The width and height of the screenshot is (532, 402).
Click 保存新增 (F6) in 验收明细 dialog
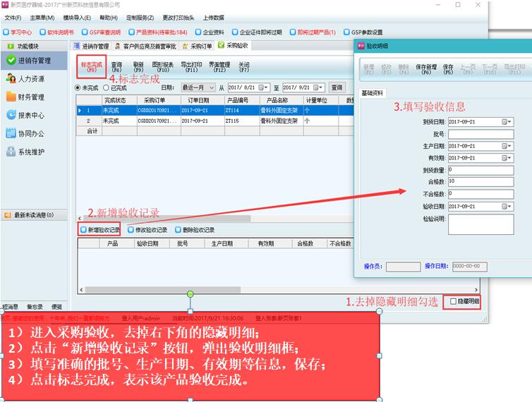pyautogui.click(x=427, y=68)
